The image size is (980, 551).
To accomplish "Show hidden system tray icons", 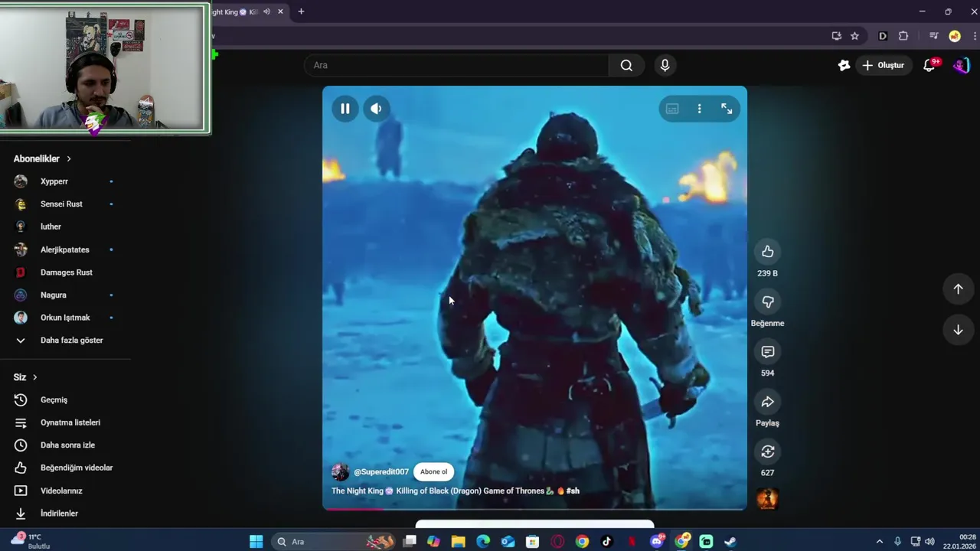I will (880, 542).
